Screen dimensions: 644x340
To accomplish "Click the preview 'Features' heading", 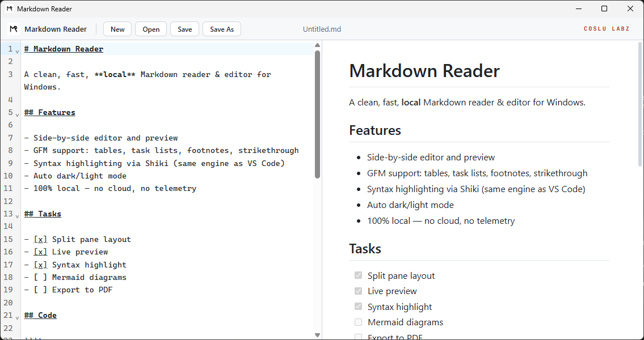I will click(375, 130).
